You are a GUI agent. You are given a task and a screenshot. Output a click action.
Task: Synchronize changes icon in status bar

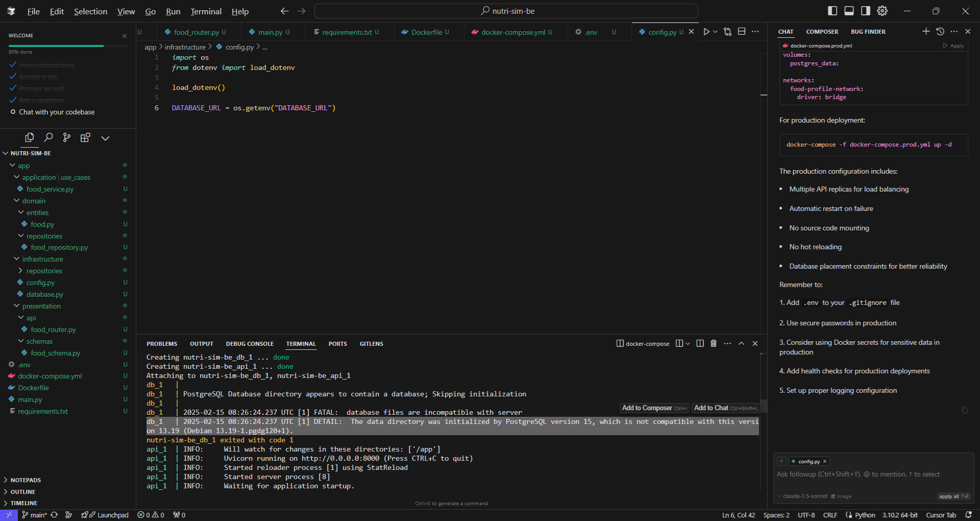(x=54, y=515)
